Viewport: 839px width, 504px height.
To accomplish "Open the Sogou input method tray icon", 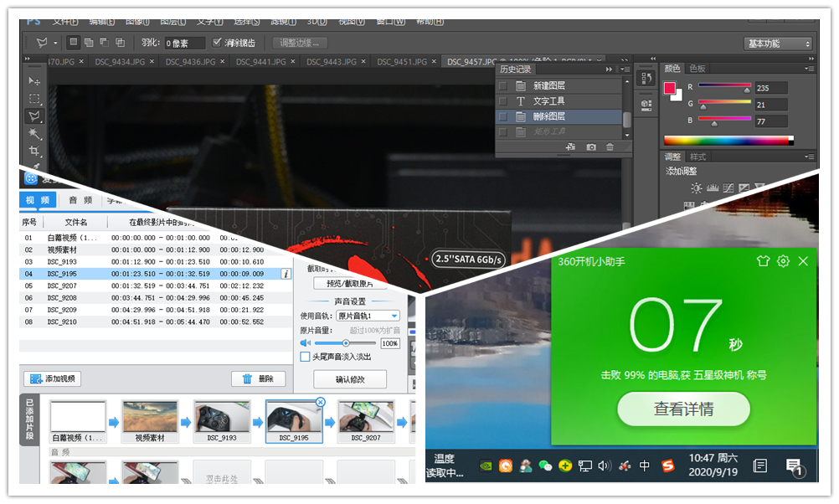I will [x=668, y=465].
